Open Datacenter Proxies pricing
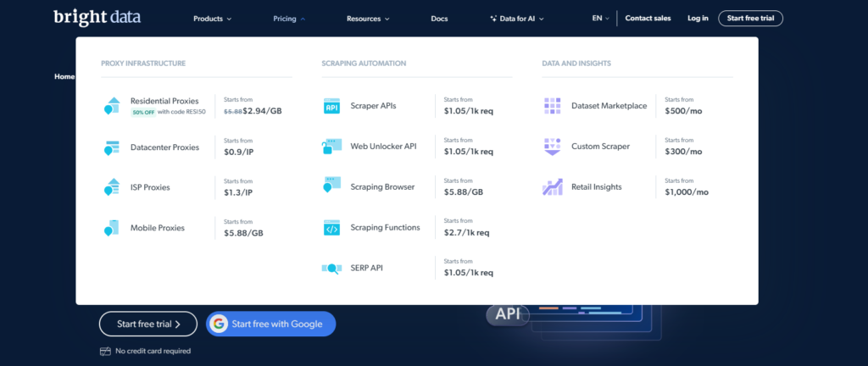The width and height of the screenshot is (868, 366). click(164, 147)
